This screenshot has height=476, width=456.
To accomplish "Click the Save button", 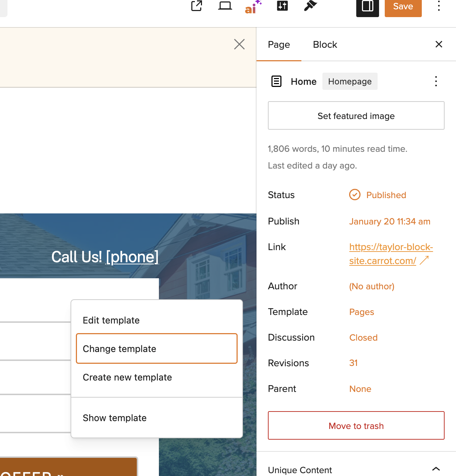I will [403, 6].
